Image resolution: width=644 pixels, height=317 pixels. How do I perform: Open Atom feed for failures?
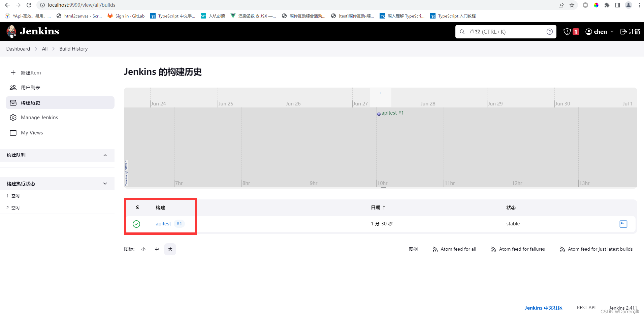point(518,249)
